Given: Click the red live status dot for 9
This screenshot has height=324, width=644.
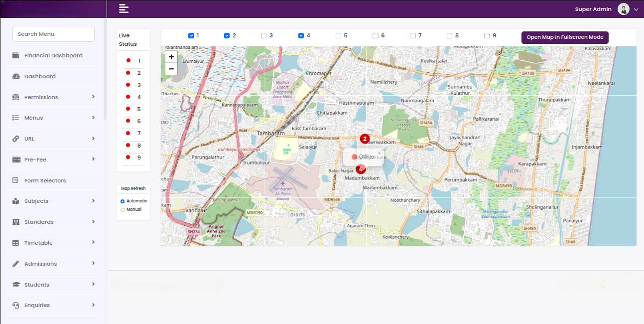Looking at the screenshot, I should (128, 157).
